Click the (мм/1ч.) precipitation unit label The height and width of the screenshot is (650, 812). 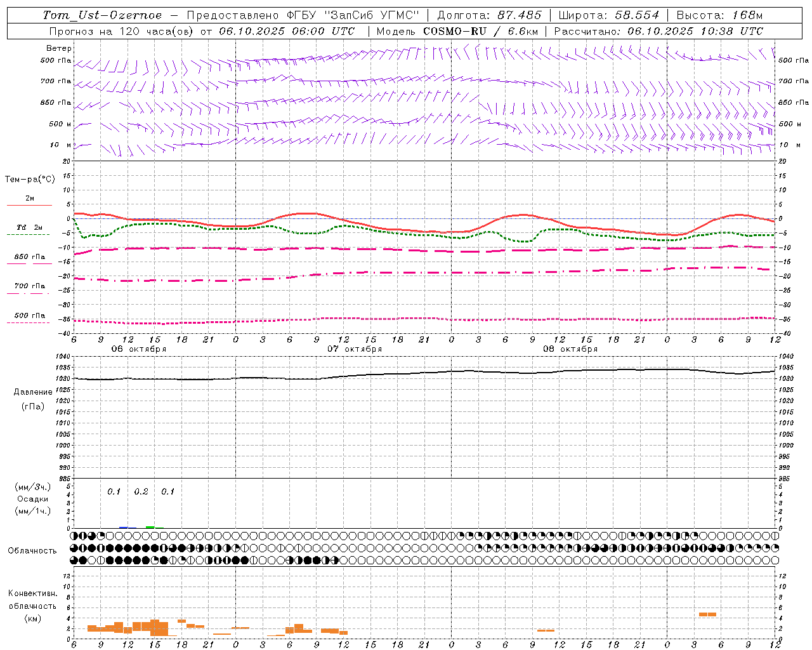[x=33, y=512]
